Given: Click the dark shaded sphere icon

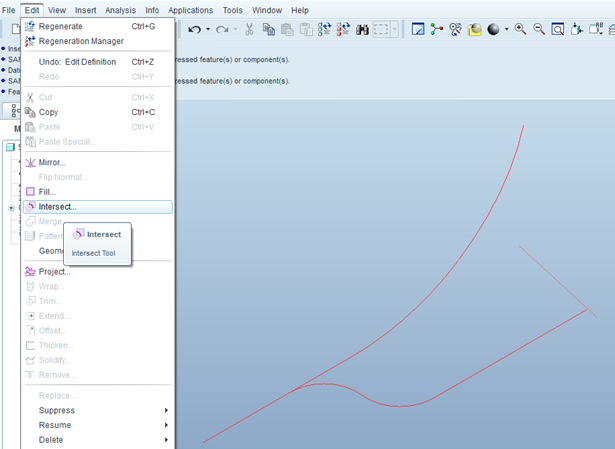Looking at the screenshot, I should point(493,29).
